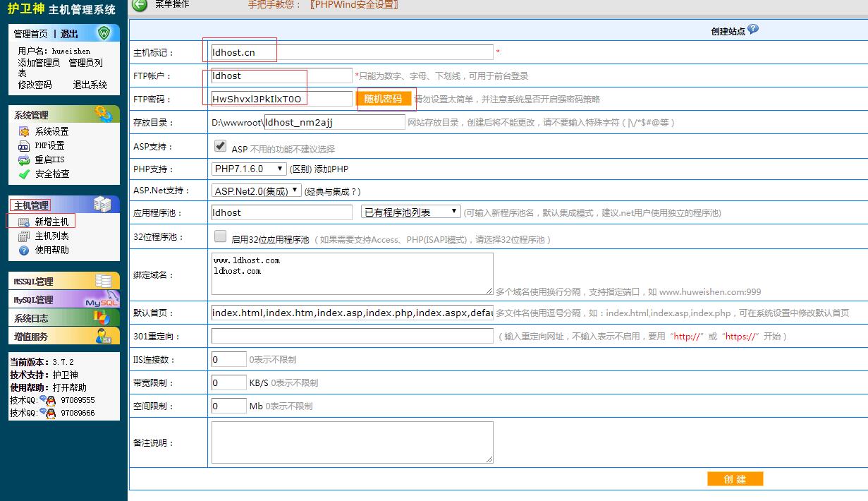
Task: Click the green shield logo in sidebar
Action: click(x=105, y=33)
